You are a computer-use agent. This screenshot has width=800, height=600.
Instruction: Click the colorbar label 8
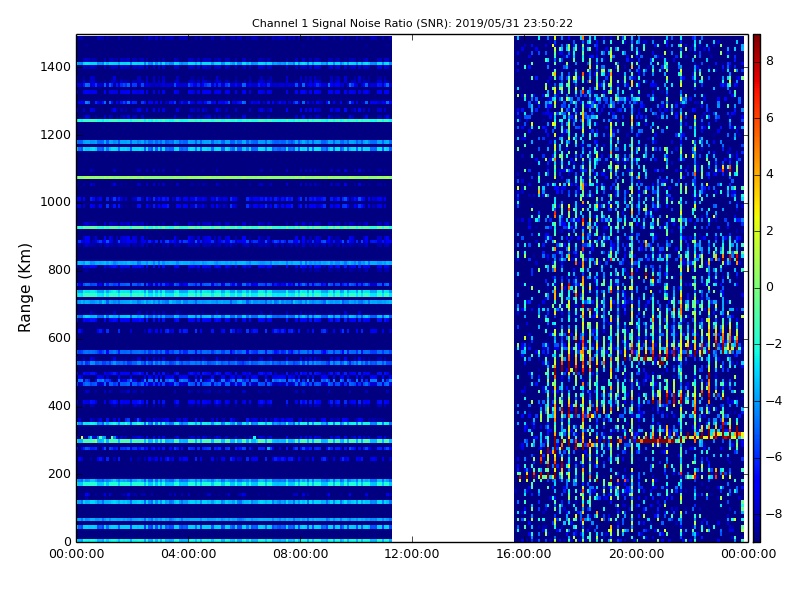[x=770, y=61]
